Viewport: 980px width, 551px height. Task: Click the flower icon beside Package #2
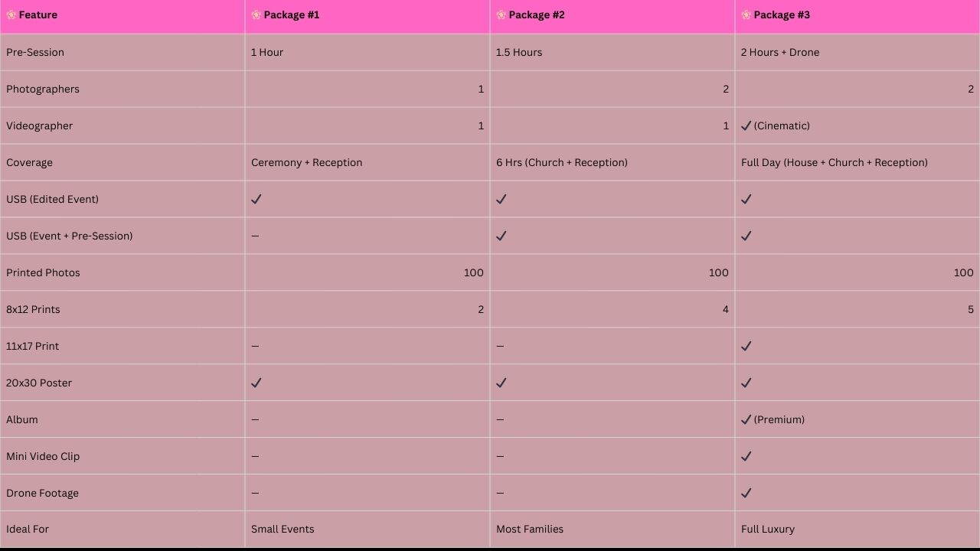(501, 15)
